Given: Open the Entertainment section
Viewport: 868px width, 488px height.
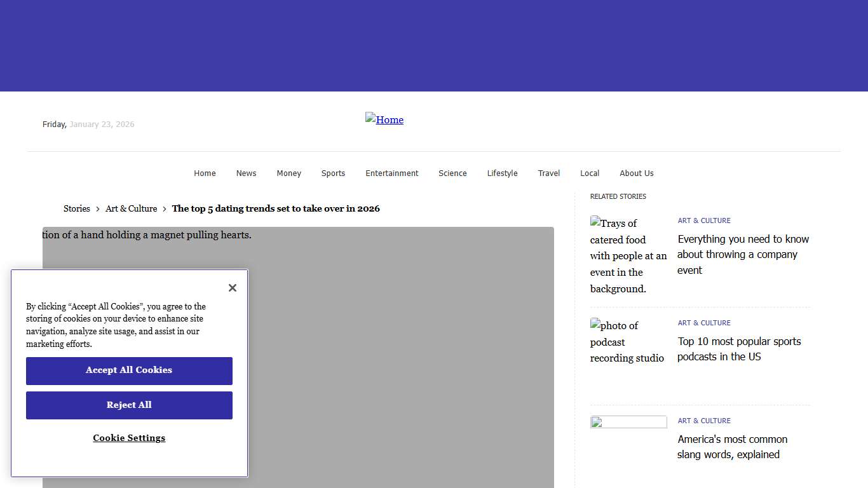Looking at the screenshot, I should click(x=391, y=173).
